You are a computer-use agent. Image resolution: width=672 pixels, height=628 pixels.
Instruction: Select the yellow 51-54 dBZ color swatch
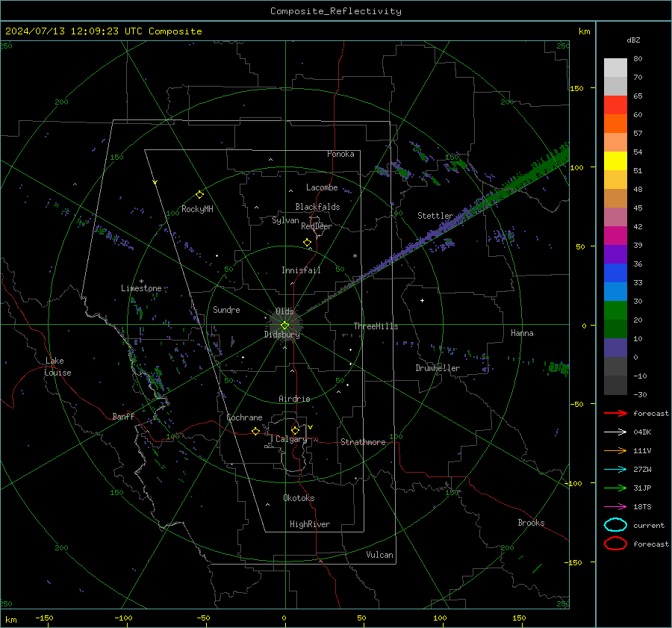point(615,161)
